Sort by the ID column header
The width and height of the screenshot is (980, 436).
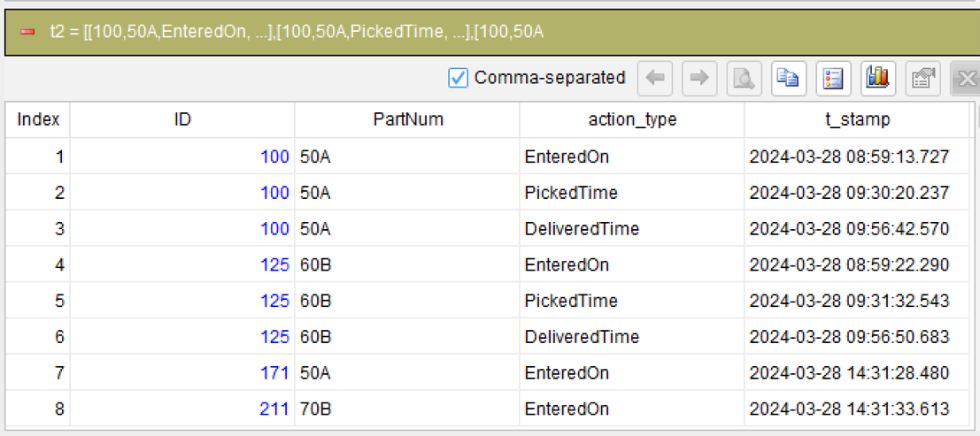(181, 120)
